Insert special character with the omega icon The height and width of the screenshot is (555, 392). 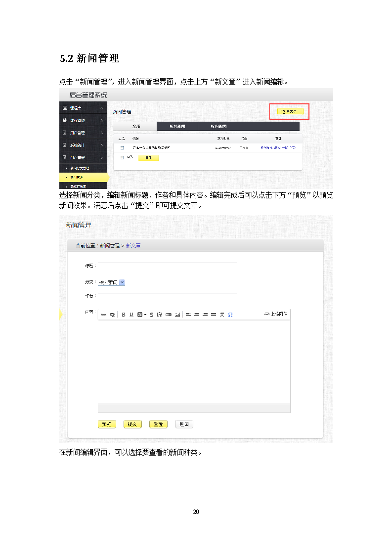pos(230,315)
